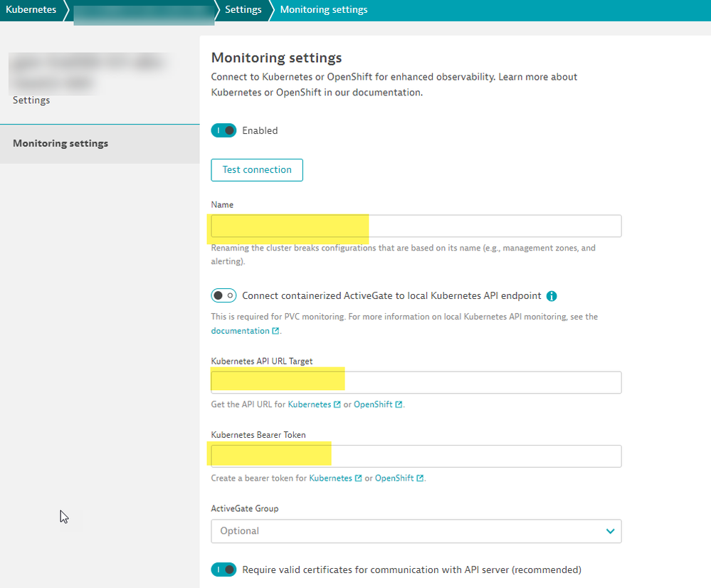Toggle the Enabled monitoring switch
Screen dimensions: 711x588
pyautogui.click(x=223, y=130)
